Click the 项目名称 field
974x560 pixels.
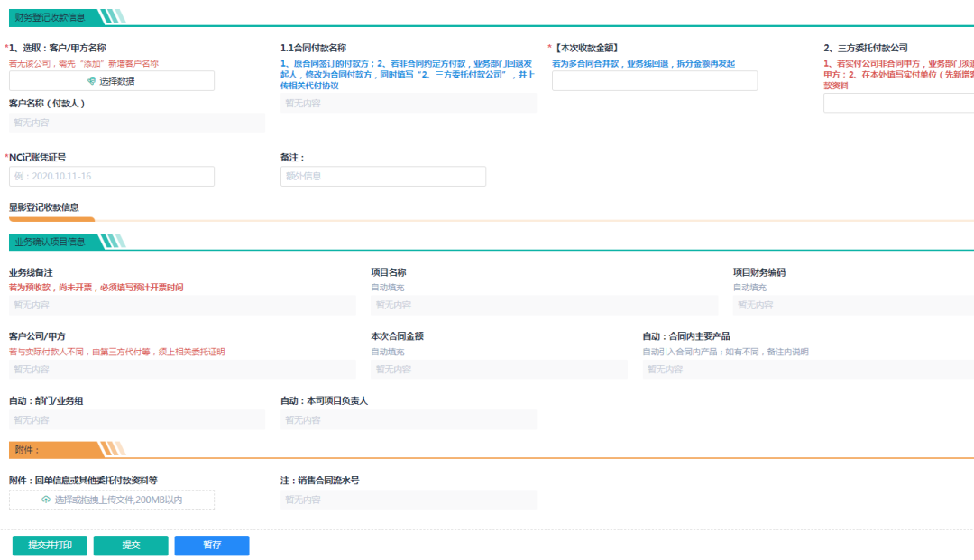tap(544, 306)
